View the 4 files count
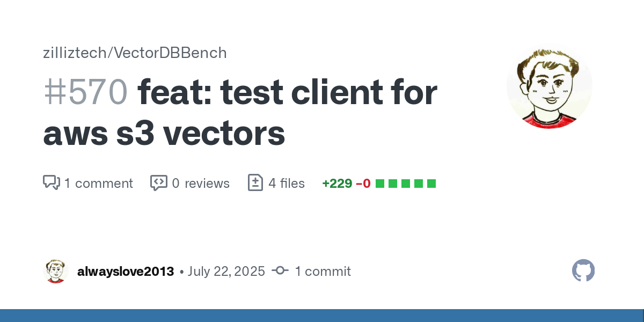Viewport: 644px width, 322px height. point(287,184)
